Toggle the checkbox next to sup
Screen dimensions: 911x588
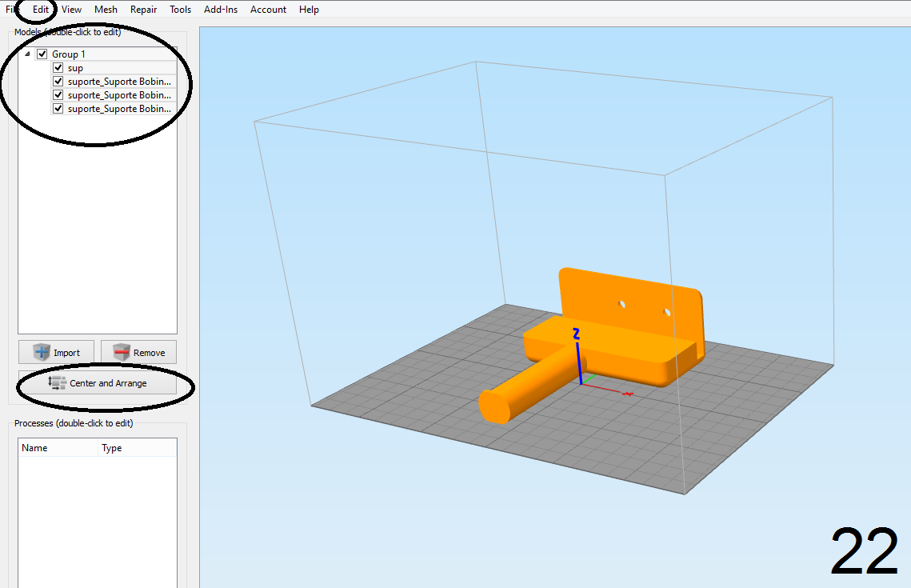coord(58,68)
